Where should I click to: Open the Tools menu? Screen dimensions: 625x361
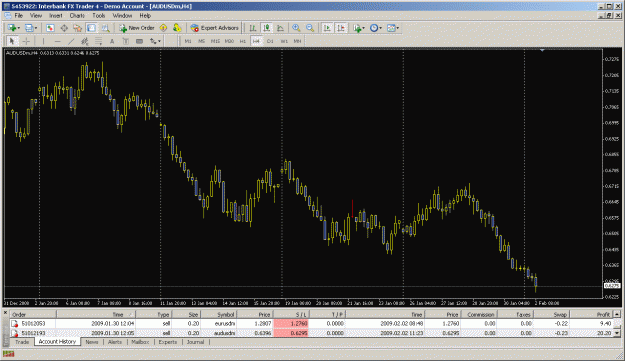point(98,16)
